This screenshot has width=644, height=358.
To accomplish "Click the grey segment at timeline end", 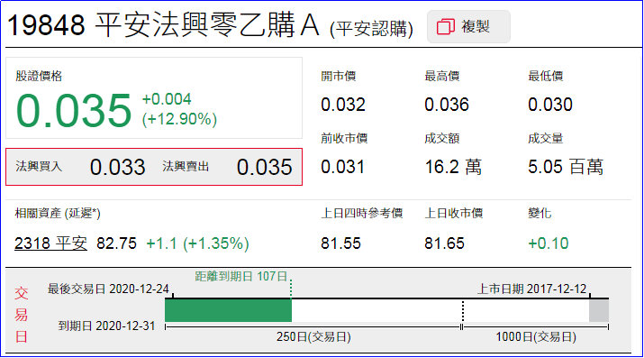I will pos(599,311).
